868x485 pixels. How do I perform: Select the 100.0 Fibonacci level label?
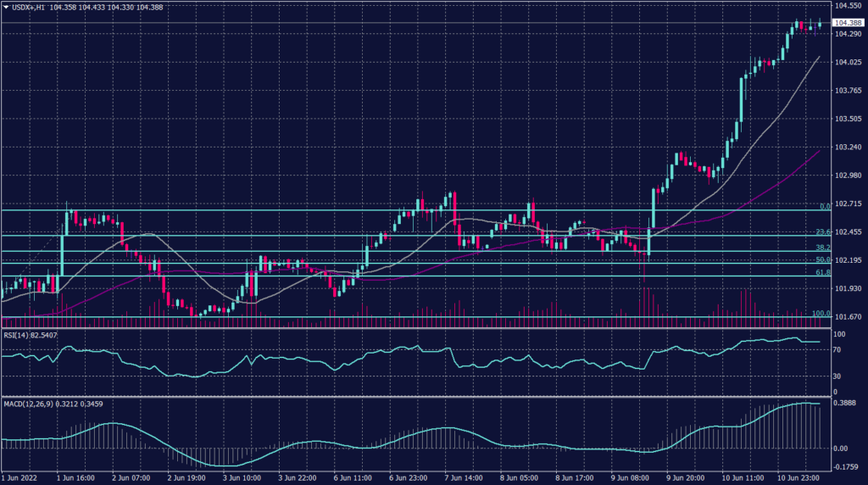821,314
